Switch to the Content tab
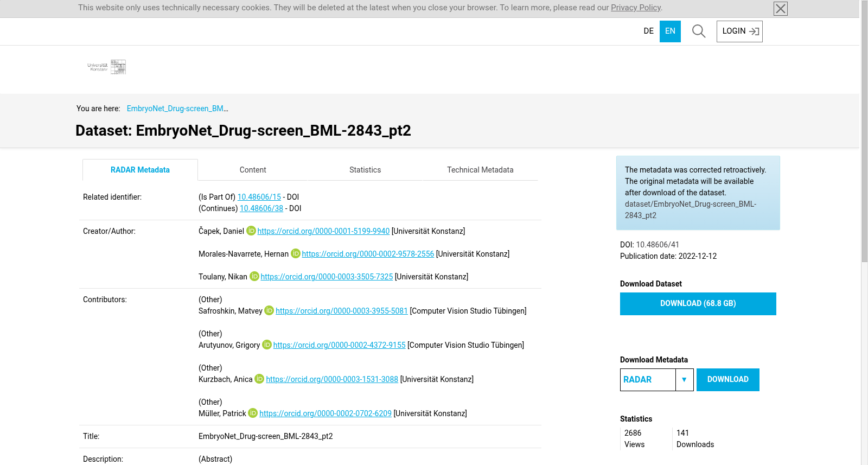 point(253,170)
